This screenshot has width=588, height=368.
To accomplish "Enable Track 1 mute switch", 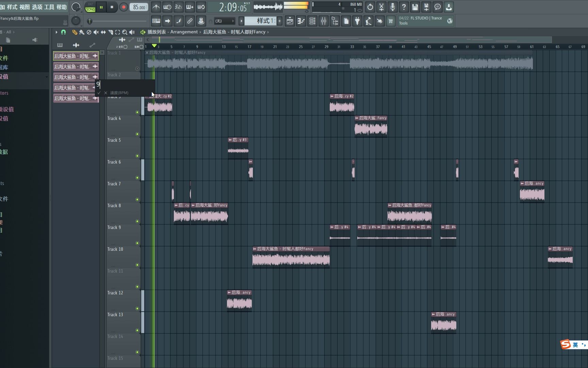I will pos(137,68).
